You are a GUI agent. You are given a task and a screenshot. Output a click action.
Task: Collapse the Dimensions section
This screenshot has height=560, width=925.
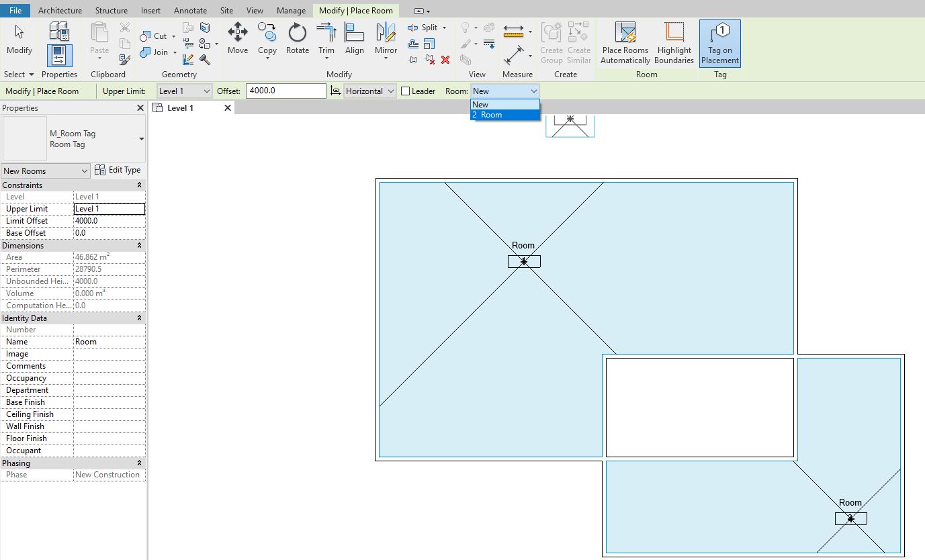139,246
